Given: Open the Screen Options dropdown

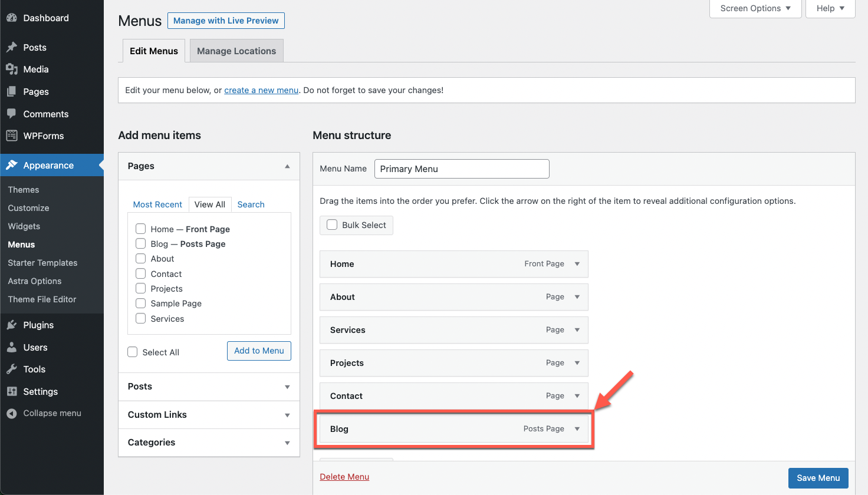Looking at the screenshot, I should [x=755, y=8].
